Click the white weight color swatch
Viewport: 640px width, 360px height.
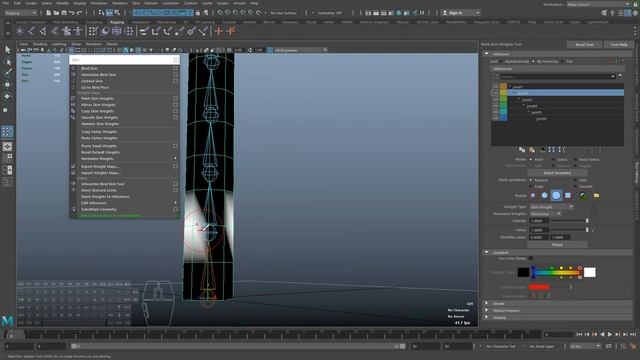[589, 272]
